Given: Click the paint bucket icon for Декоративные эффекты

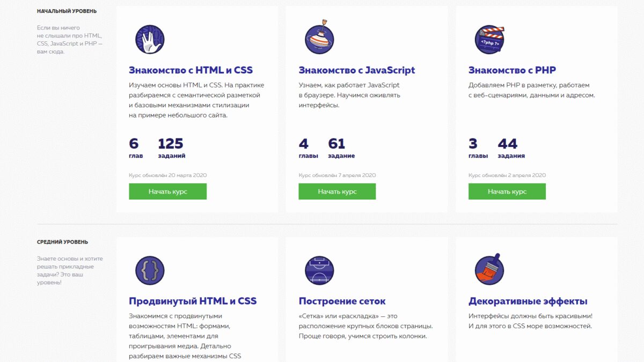Looking at the screenshot, I should pyautogui.click(x=489, y=271).
